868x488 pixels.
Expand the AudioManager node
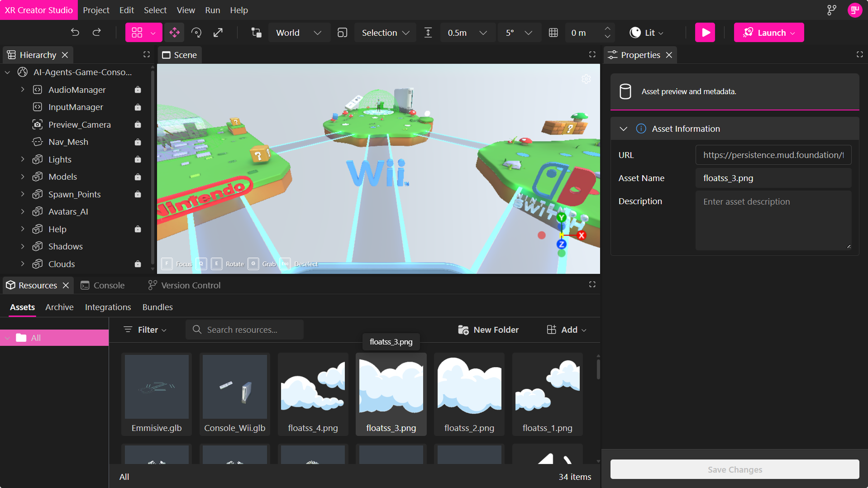point(23,90)
